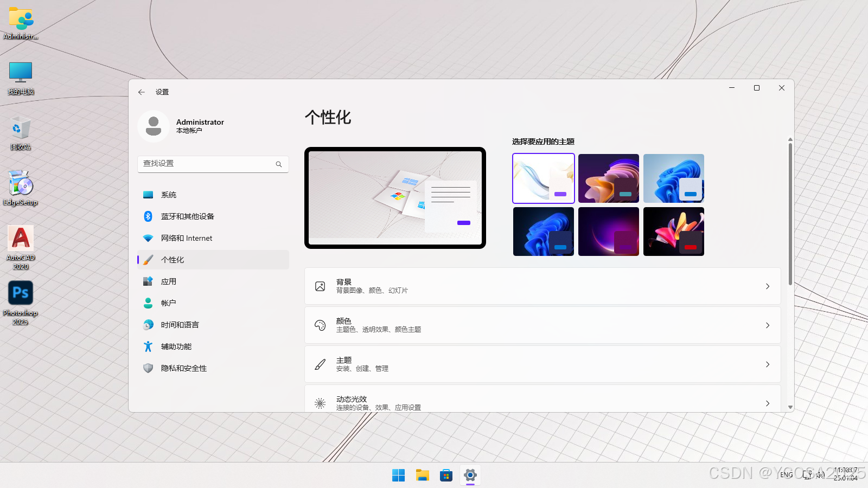Image resolution: width=868 pixels, height=488 pixels.
Task: Go to 时间和语言 settings
Action: (x=213, y=325)
